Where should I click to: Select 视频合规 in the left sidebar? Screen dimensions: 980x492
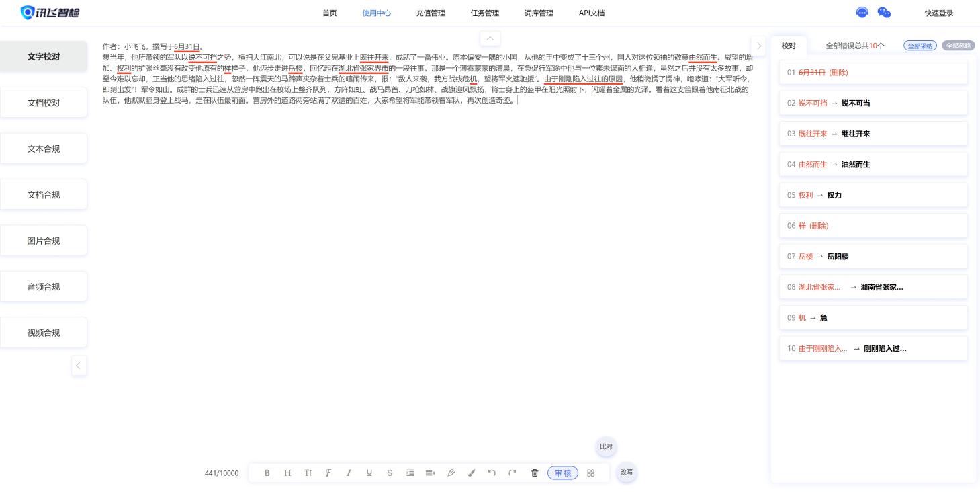(x=44, y=333)
